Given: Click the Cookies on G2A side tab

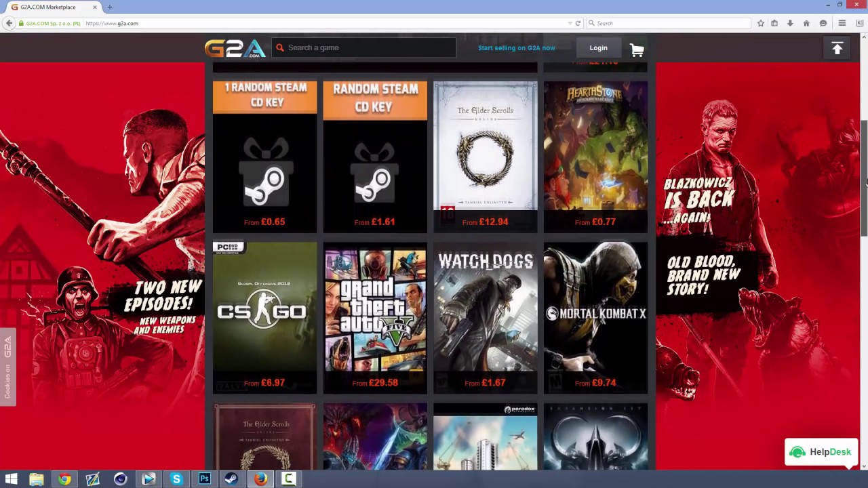Looking at the screenshot, I should (x=7, y=367).
